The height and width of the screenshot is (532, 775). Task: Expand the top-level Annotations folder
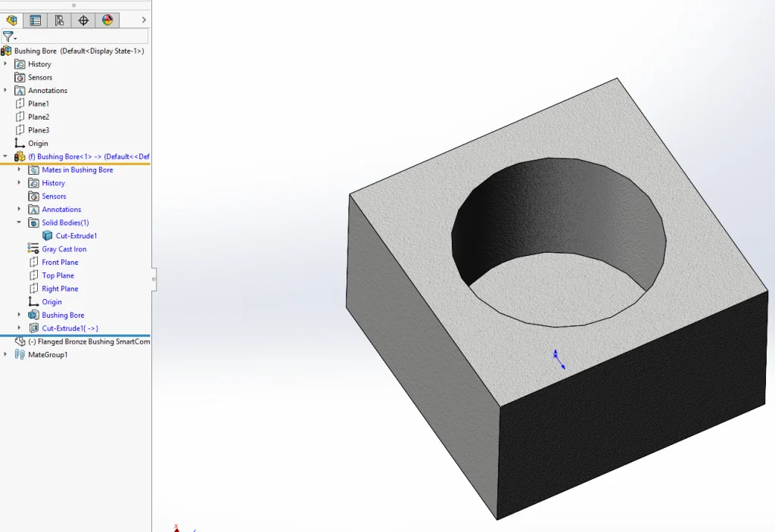tap(5, 90)
